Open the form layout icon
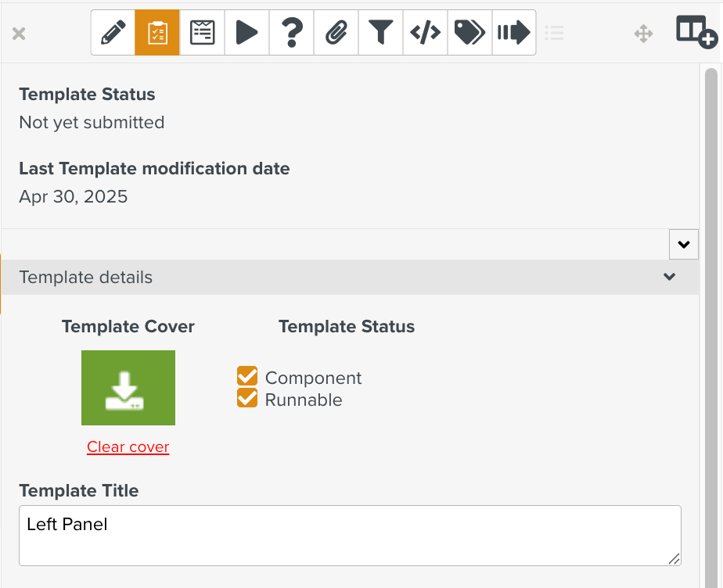This screenshot has width=723, height=588. (202, 33)
